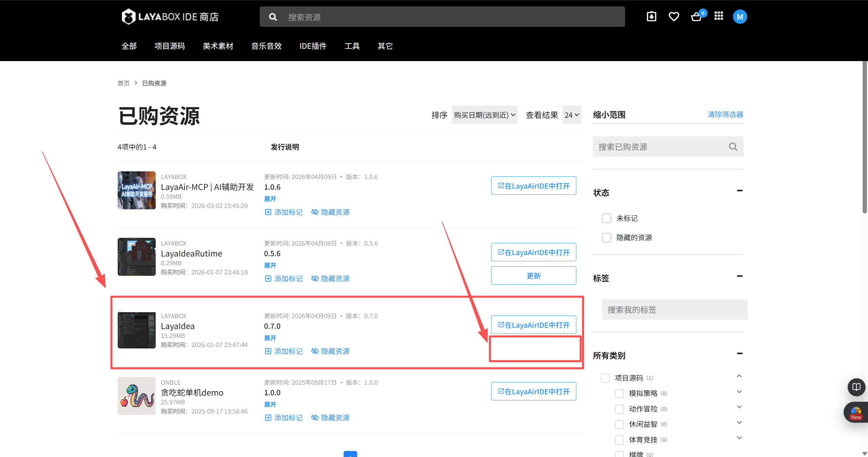Image resolution: width=868 pixels, height=457 pixels.
Task: Open LayaIdea in LayaAirIDE
Action: click(x=534, y=325)
